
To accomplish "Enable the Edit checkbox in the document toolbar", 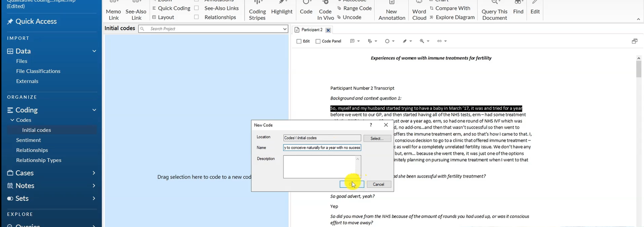I will pos(299,41).
